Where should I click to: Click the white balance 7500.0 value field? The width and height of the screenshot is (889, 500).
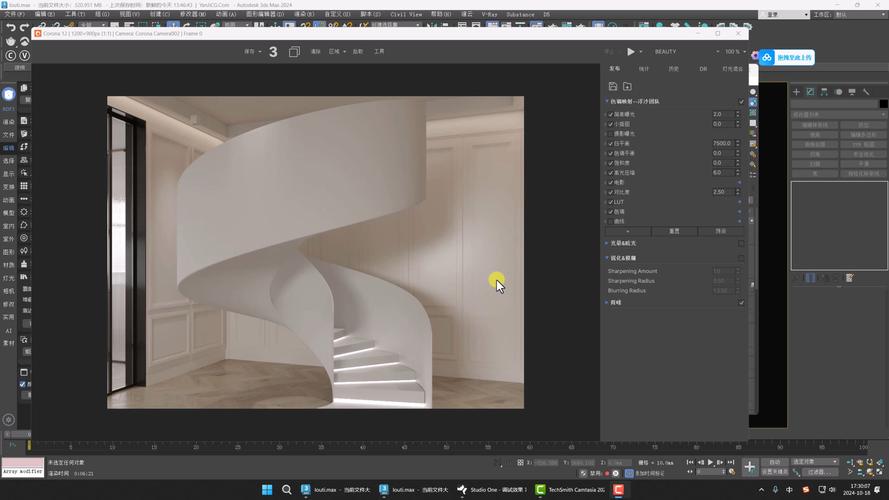(x=722, y=143)
